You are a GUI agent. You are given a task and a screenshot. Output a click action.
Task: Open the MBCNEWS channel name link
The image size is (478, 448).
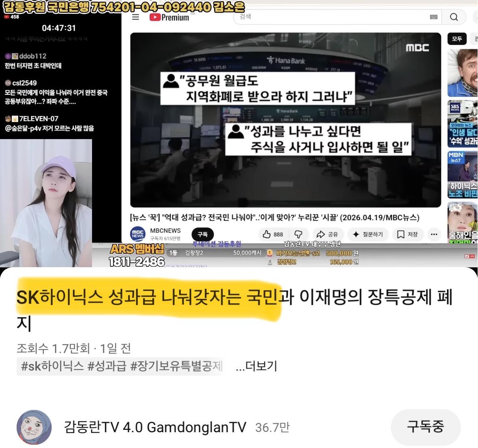(x=165, y=231)
